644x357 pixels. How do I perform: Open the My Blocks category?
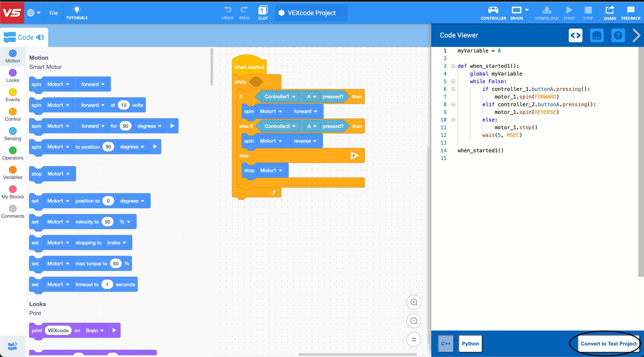(13, 192)
